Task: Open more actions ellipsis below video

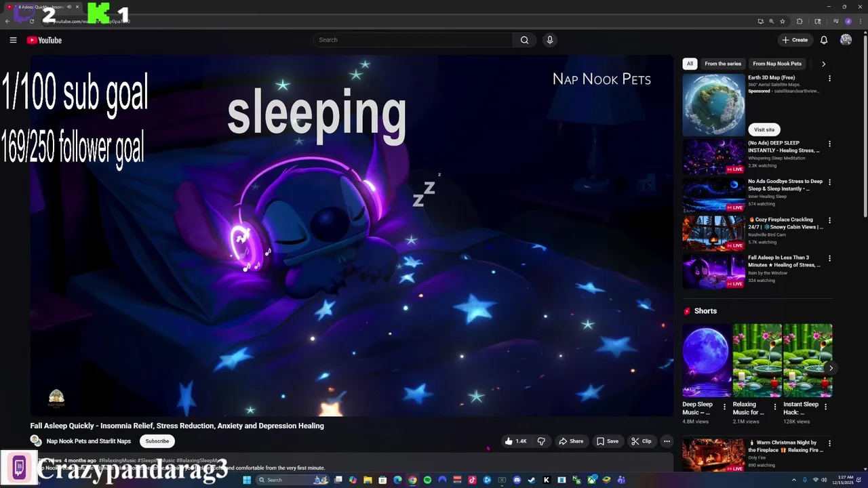Action: click(x=667, y=441)
